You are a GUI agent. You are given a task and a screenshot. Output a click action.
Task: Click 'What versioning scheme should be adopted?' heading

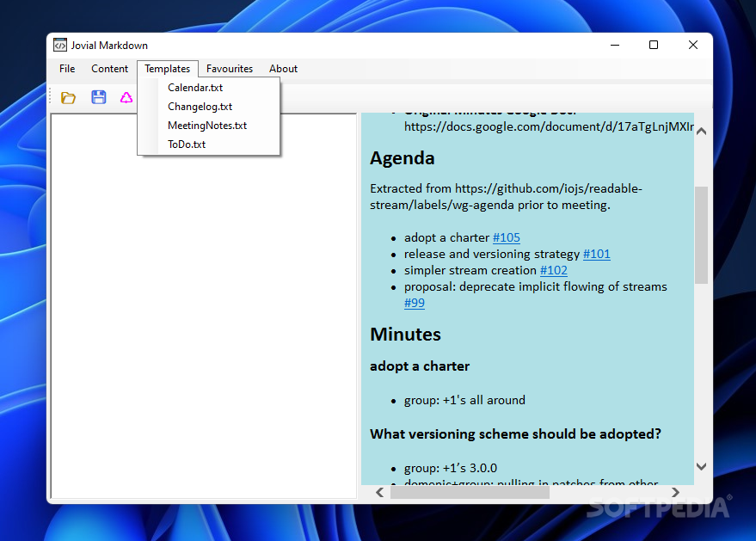(515, 434)
